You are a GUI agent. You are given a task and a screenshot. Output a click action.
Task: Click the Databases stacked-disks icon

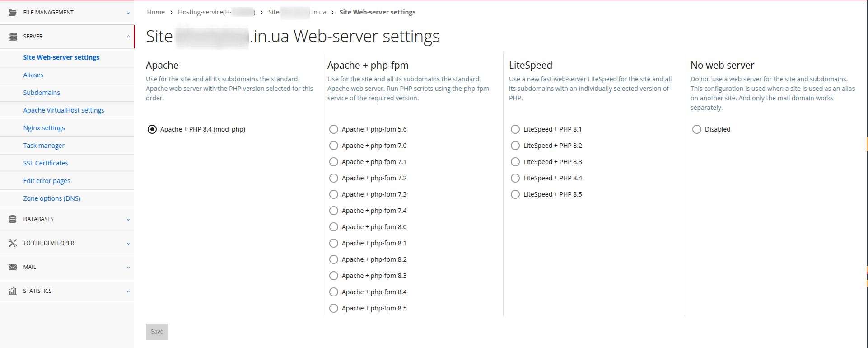click(x=13, y=219)
